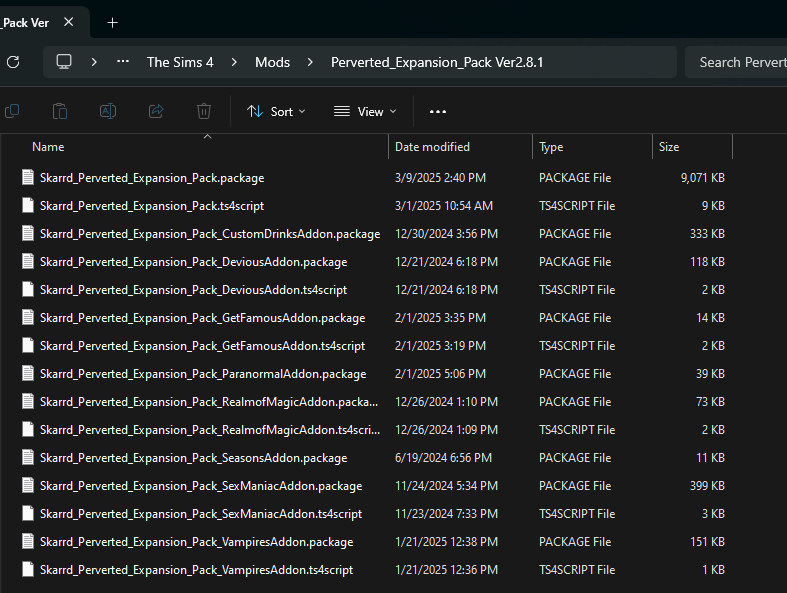Go to the Mods breadcrumb

tap(273, 62)
